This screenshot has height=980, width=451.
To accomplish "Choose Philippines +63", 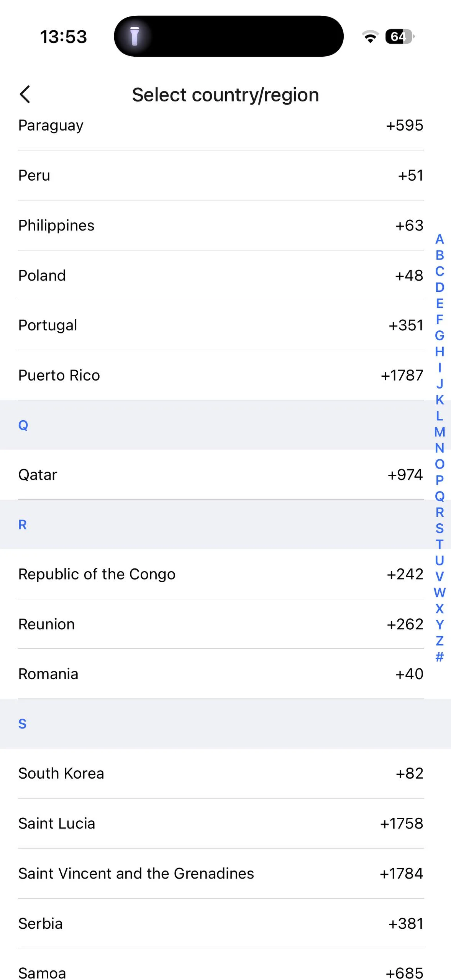I will (221, 225).
